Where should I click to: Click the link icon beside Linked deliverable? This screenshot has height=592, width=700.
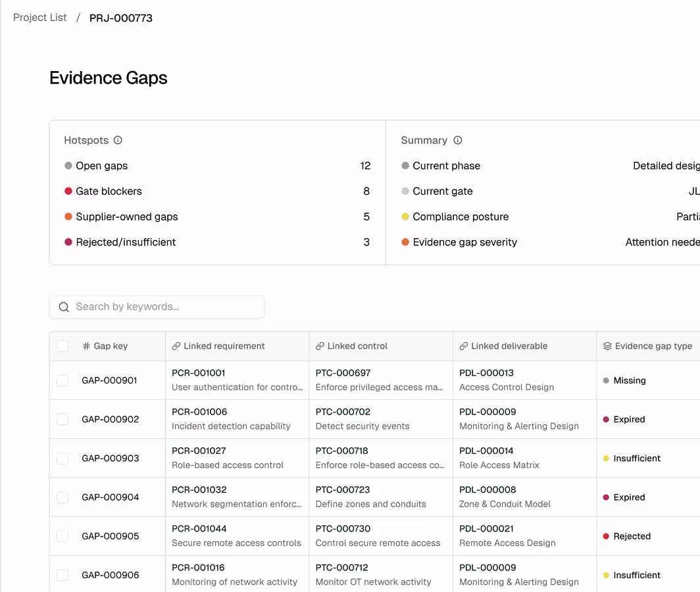click(x=464, y=346)
